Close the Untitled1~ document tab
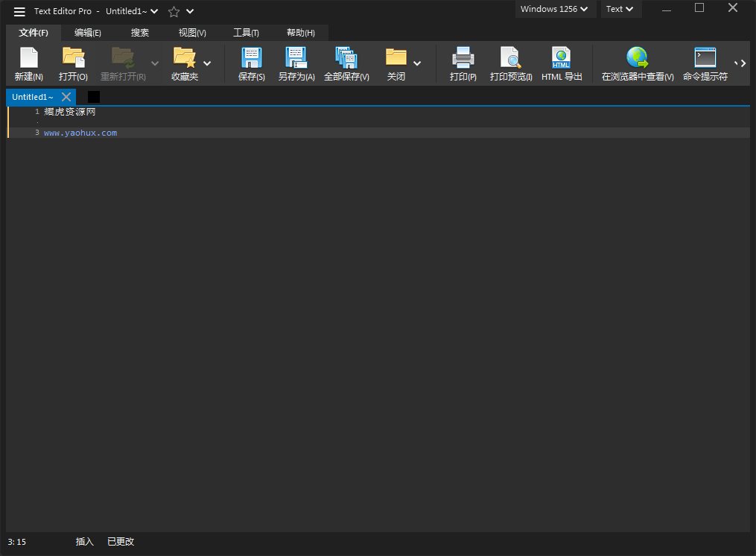 66,97
